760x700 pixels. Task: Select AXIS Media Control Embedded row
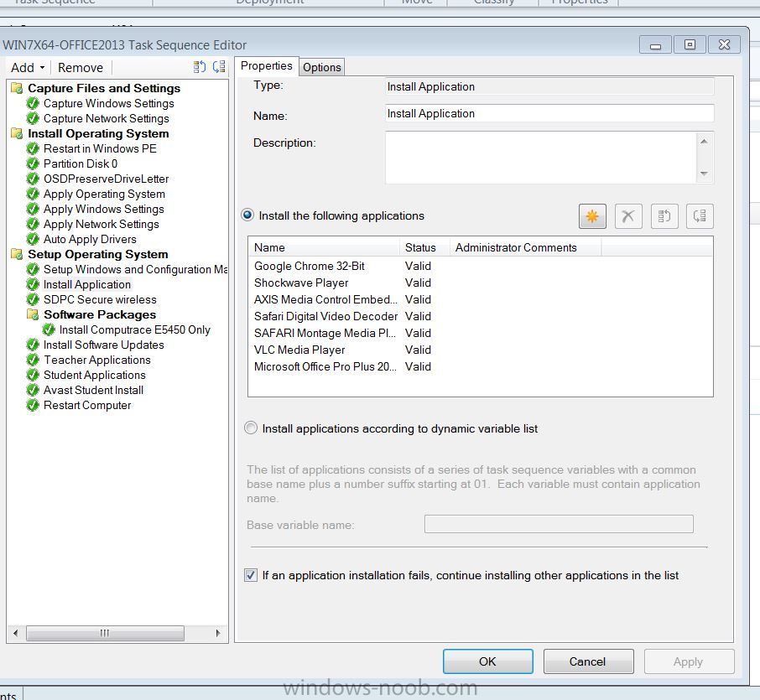[325, 299]
